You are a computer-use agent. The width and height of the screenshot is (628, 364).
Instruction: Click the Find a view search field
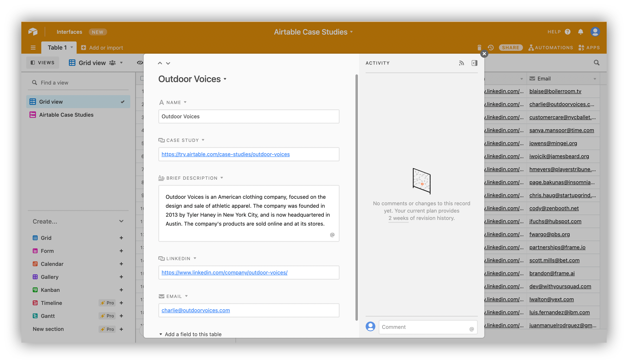78,83
